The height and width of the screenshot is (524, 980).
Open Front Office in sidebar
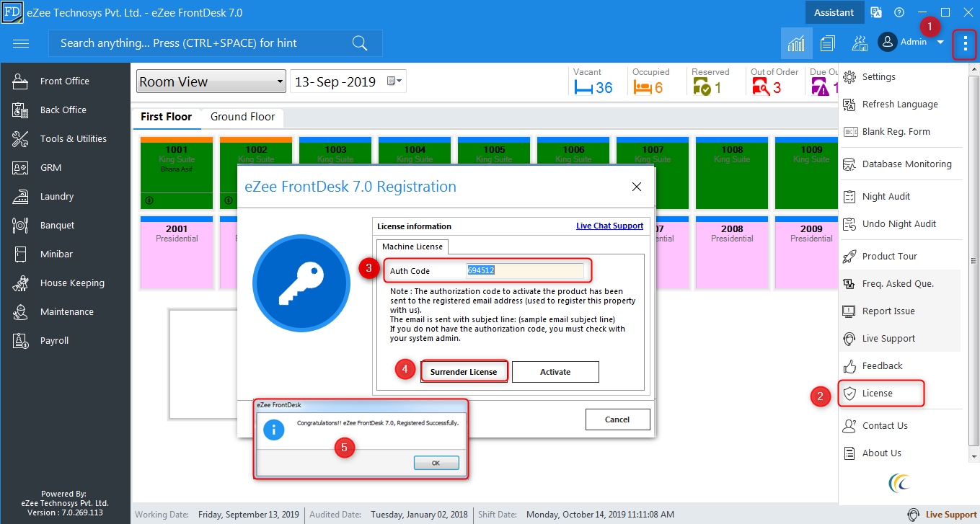click(x=65, y=81)
